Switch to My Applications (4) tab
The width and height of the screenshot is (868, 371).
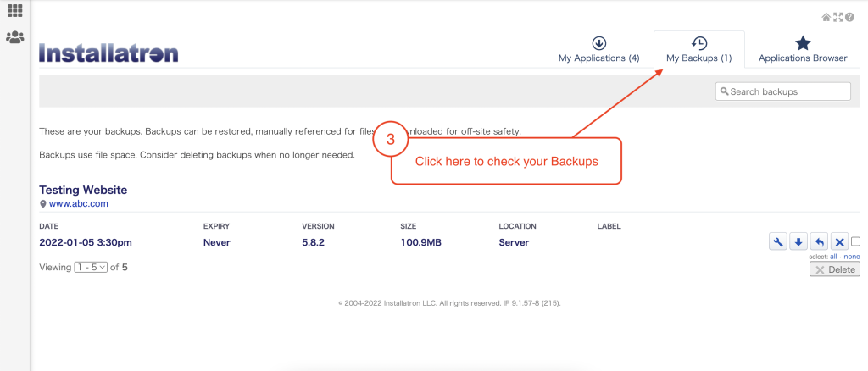599,50
